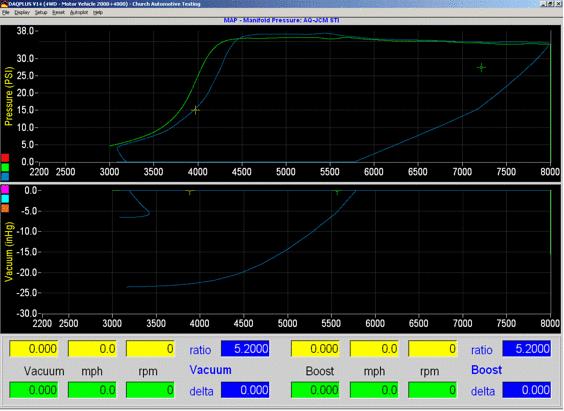Click the green trace color swatch
The width and height of the screenshot is (564, 411).
click(5, 167)
